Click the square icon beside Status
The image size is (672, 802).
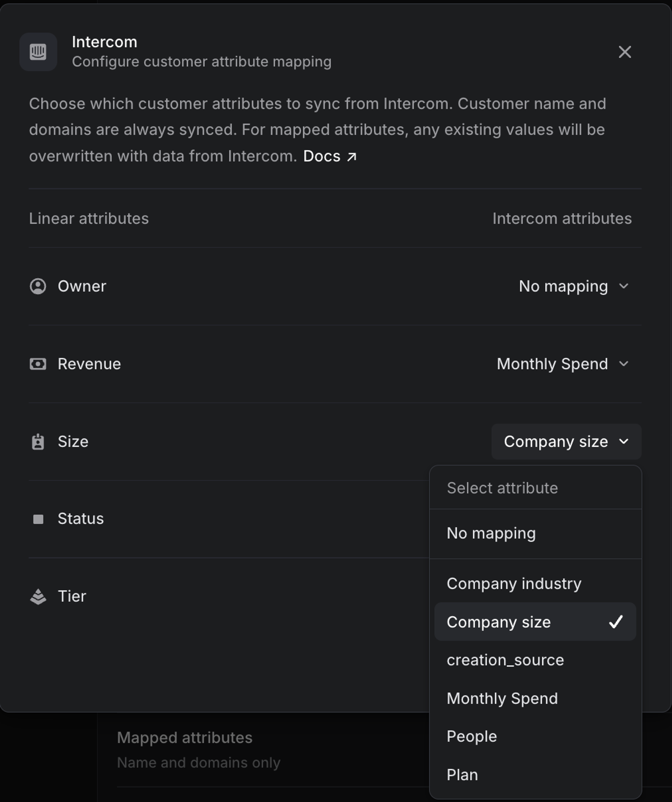[x=38, y=519]
